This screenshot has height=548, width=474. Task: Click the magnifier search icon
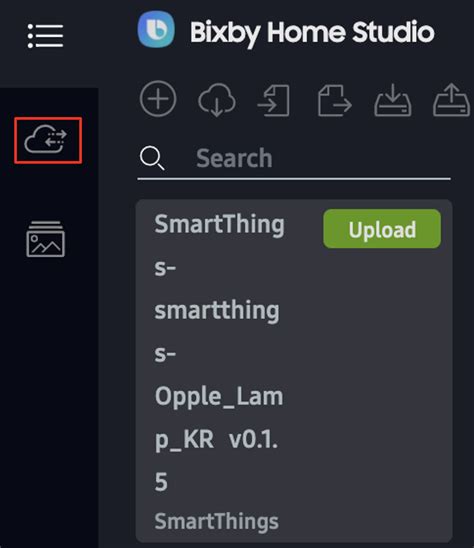pyautogui.click(x=152, y=158)
